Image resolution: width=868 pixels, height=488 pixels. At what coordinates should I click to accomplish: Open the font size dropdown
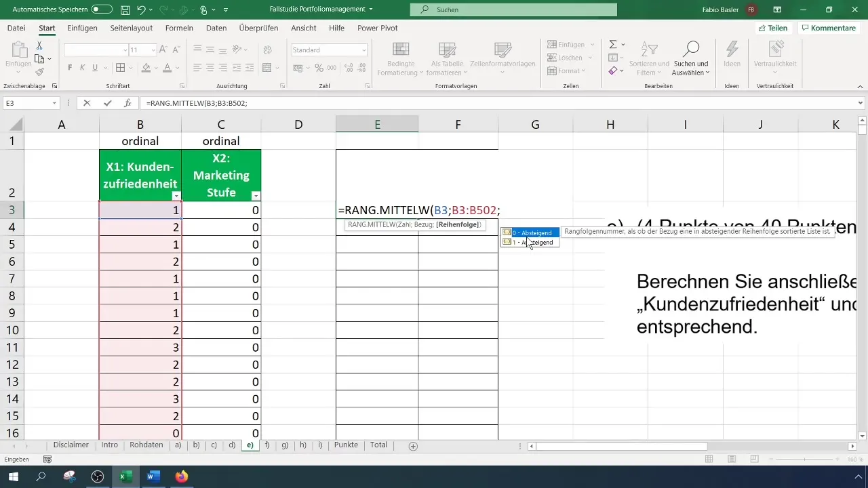[x=153, y=50]
